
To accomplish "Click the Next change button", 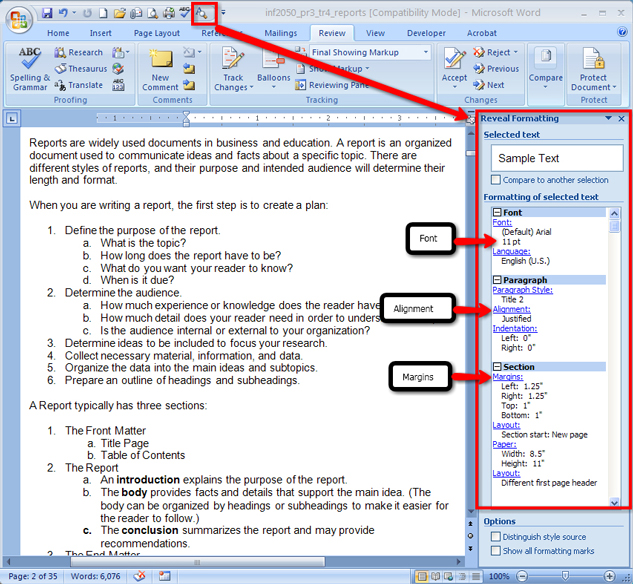I will tap(489, 85).
